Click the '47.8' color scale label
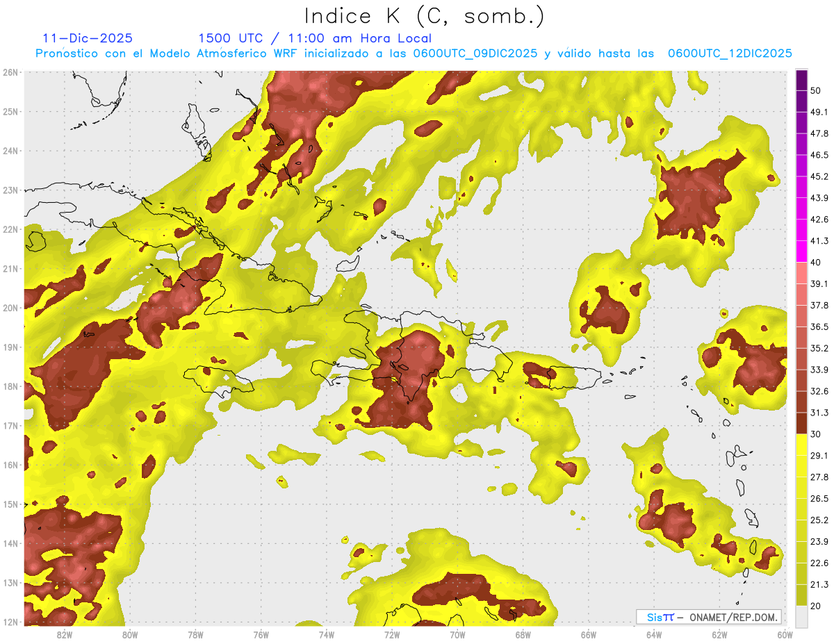This screenshot has height=644, width=834. [x=819, y=133]
